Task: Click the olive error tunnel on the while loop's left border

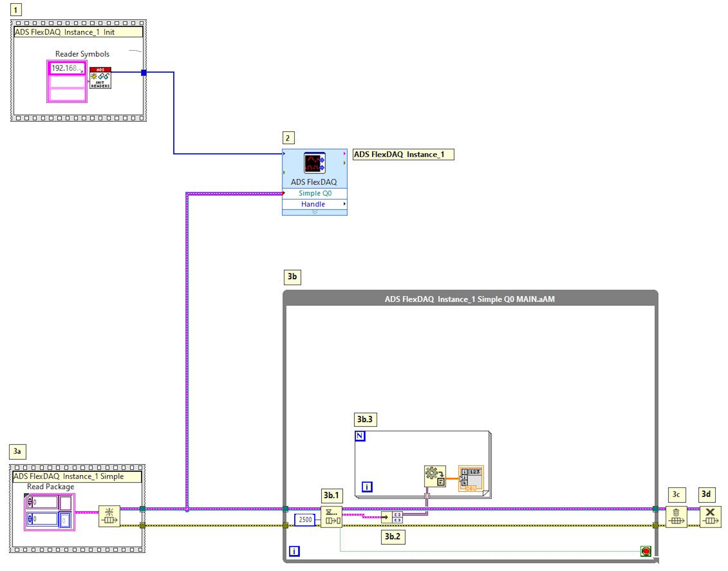Action: pos(285,525)
